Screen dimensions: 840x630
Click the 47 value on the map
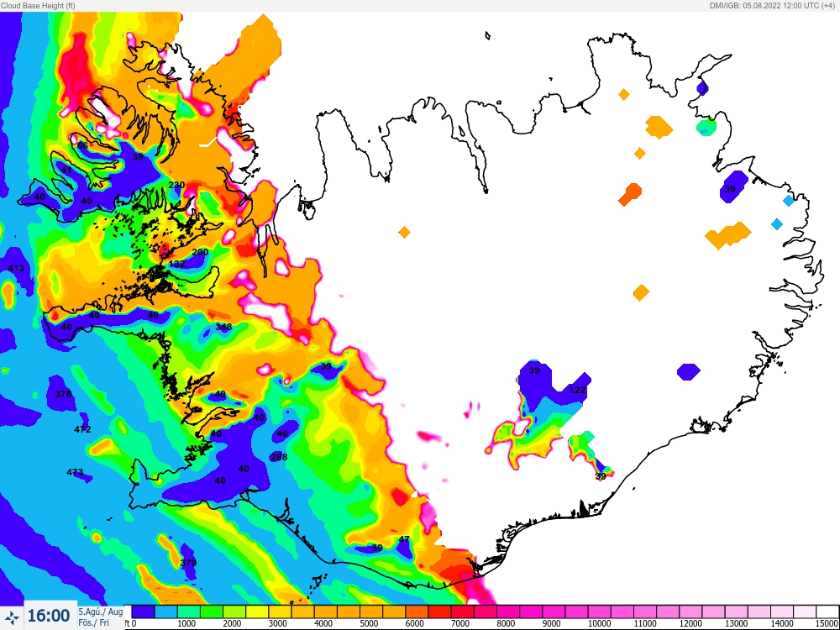(405, 539)
